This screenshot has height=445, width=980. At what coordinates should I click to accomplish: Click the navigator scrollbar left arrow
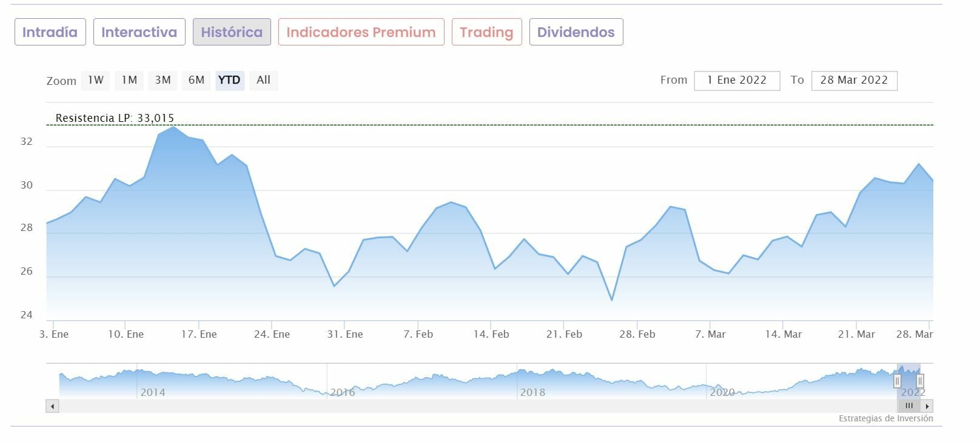[x=53, y=406]
